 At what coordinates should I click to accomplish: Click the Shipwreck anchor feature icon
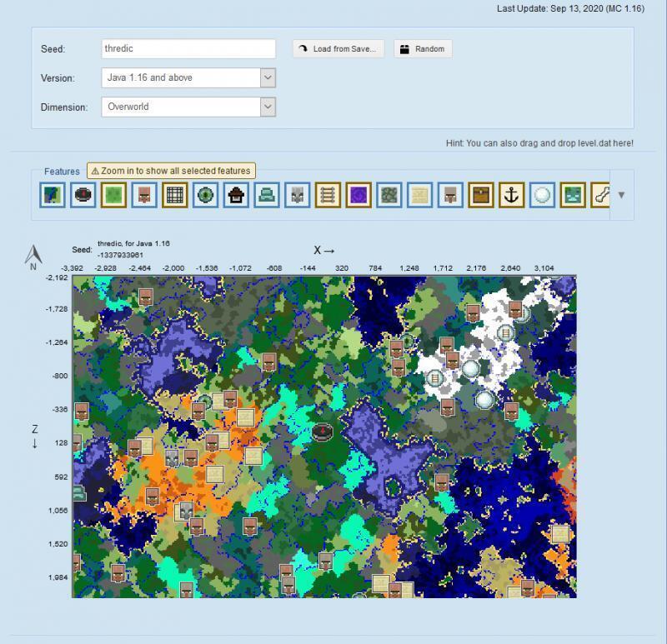click(512, 195)
